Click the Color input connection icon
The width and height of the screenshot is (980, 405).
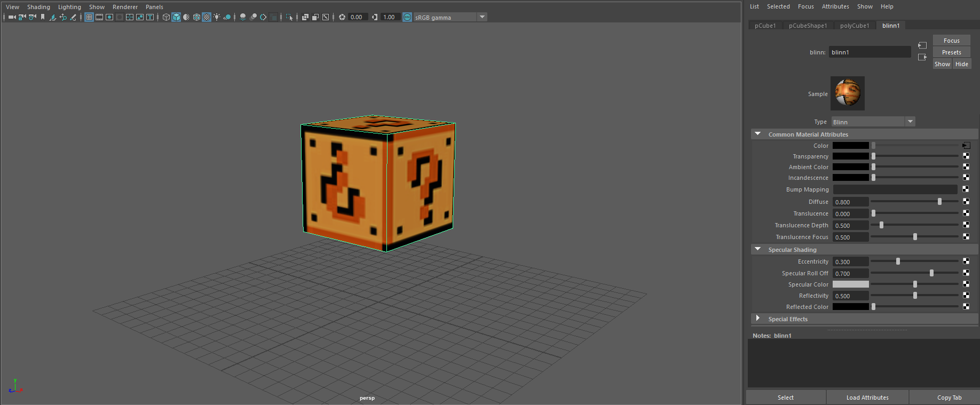[966, 146]
